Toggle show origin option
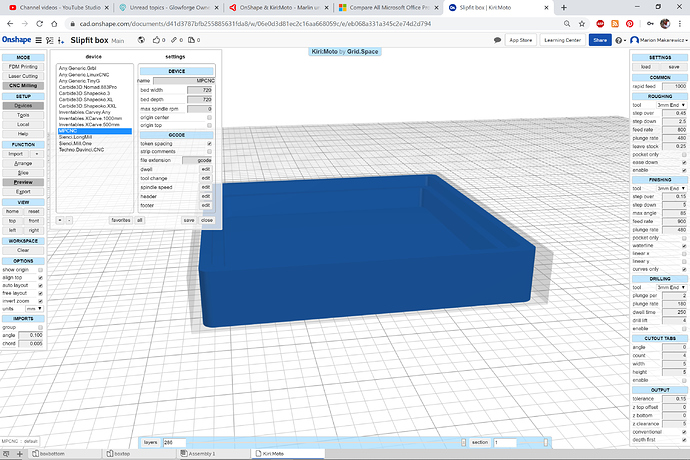 [x=40, y=270]
